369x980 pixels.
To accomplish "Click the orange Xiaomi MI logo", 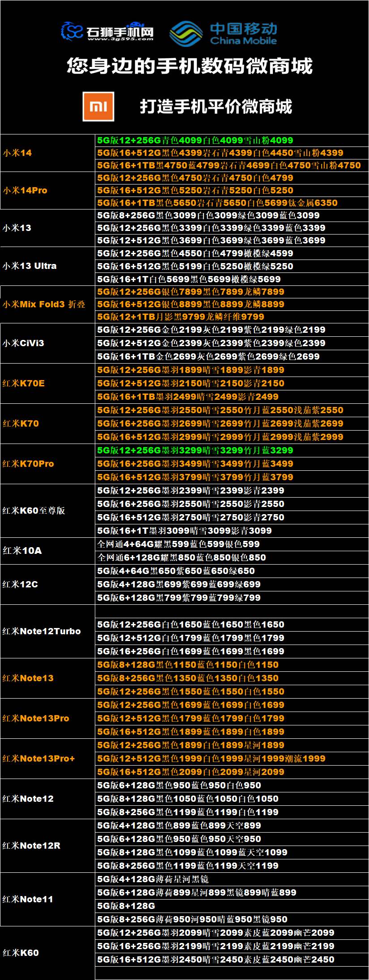I will 98,106.
